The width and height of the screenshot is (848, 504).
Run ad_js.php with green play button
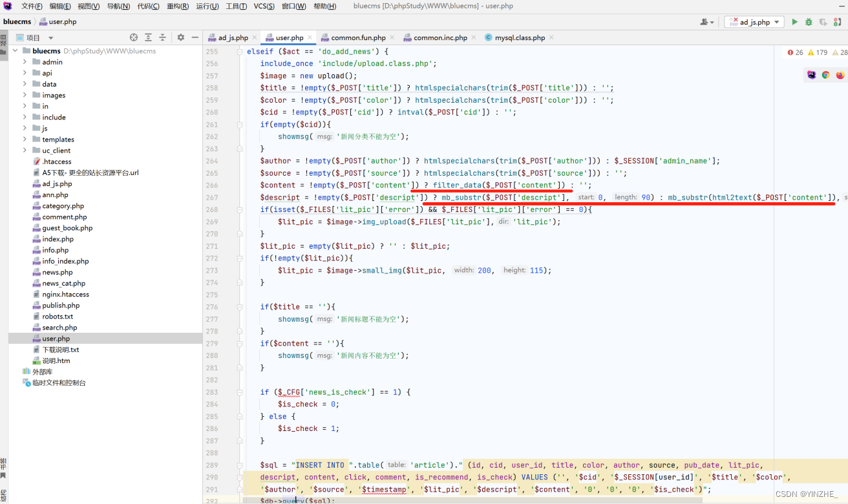coord(795,22)
